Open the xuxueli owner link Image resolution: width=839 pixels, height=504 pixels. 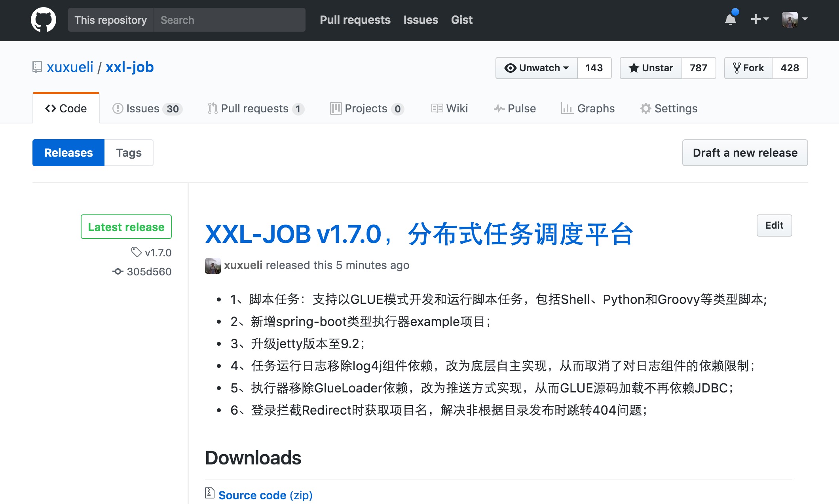(x=70, y=67)
